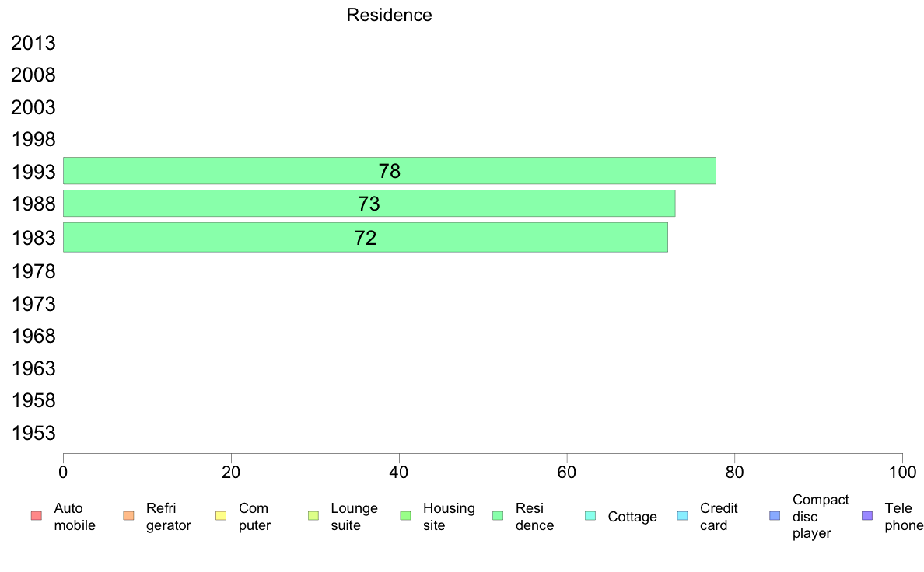Image resolution: width=924 pixels, height=572 pixels.
Task: Click the Cottage legend text
Action: point(632,517)
